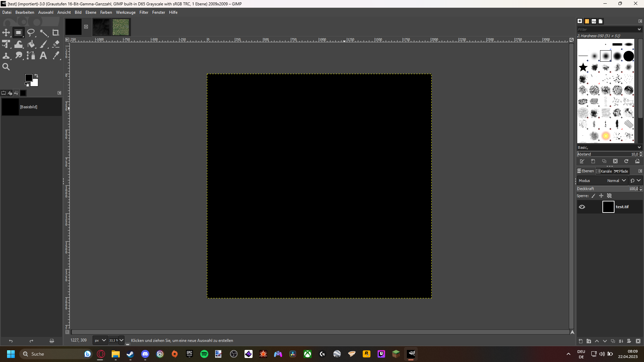Swap foreground and background colors arrow

click(x=36, y=76)
